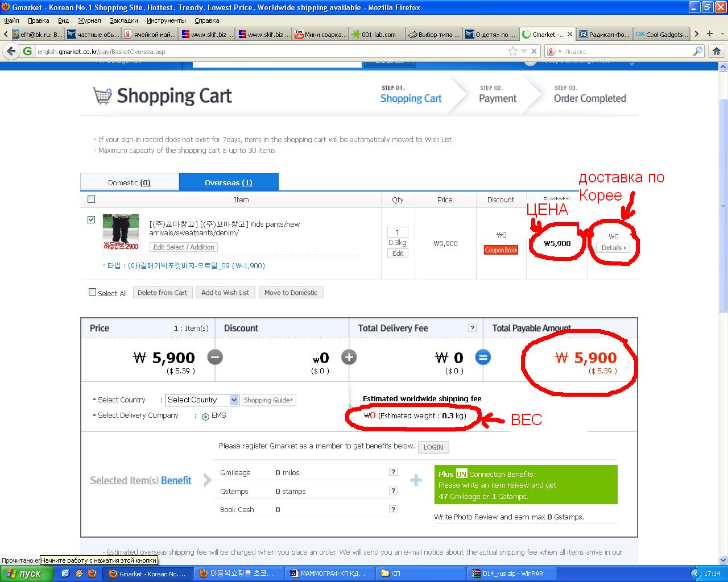Open the CouponBox button
This screenshot has width=728, height=582.
tap(501, 250)
